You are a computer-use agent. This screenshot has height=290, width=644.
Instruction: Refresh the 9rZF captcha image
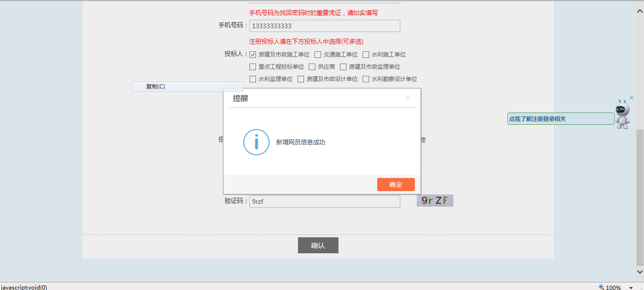point(435,201)
